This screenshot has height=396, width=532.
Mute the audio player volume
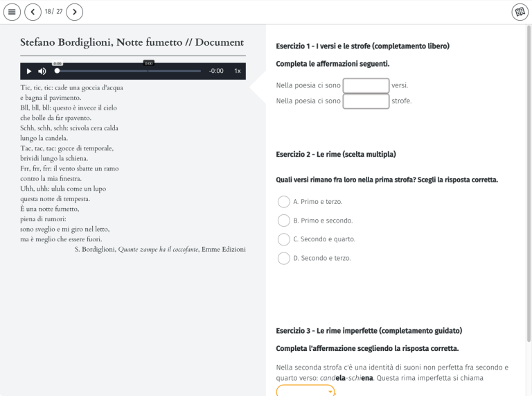(x=42, y=71)
